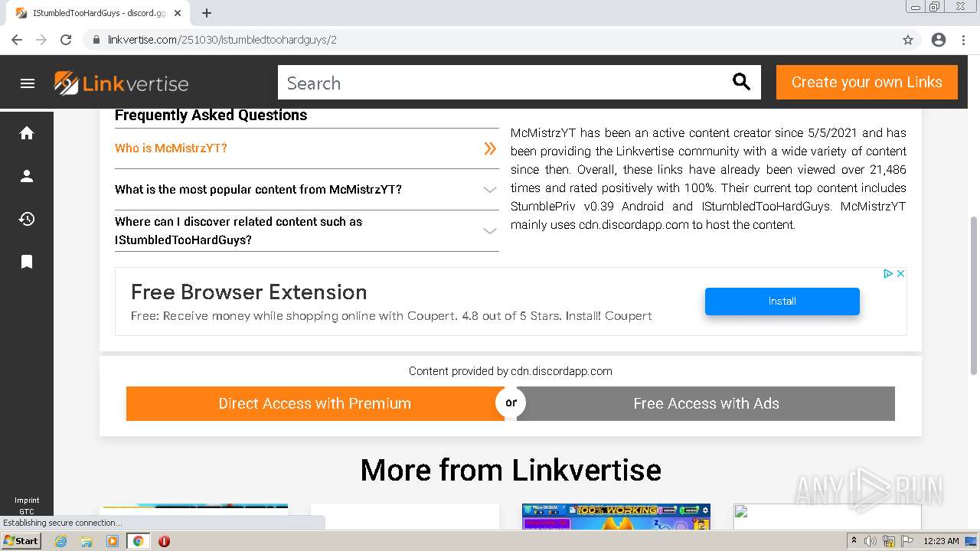Click the Free Browser Extension headline
The height and width of the screenshot is (551, 980).
tap(249, 292)
